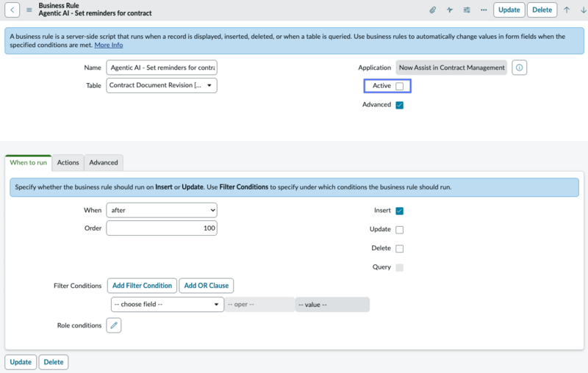Screen dimensions: 588x373
Task: Go back using the header arrow
Action: click(x=12, y=10)
